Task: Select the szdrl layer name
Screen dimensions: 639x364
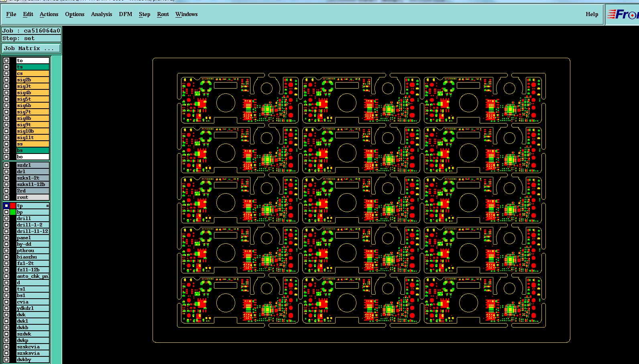Action: [x=33, y=165]
